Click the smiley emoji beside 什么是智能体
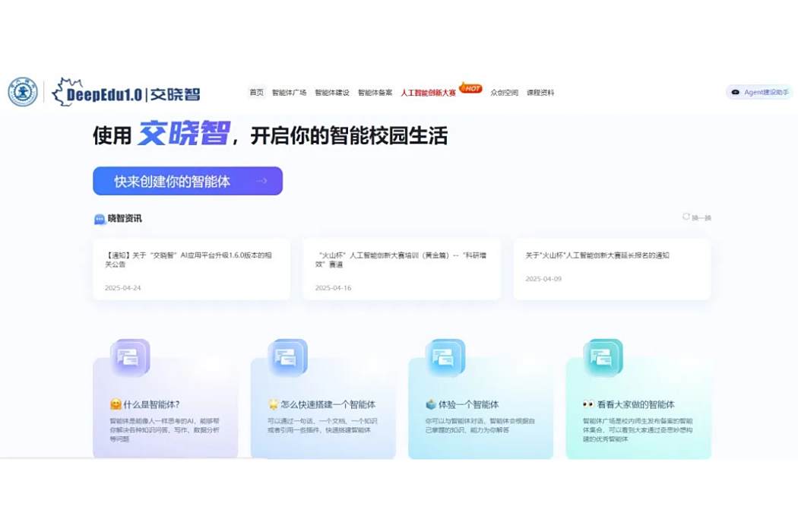Viewport: 798px width, 532px height. point(116,404)
